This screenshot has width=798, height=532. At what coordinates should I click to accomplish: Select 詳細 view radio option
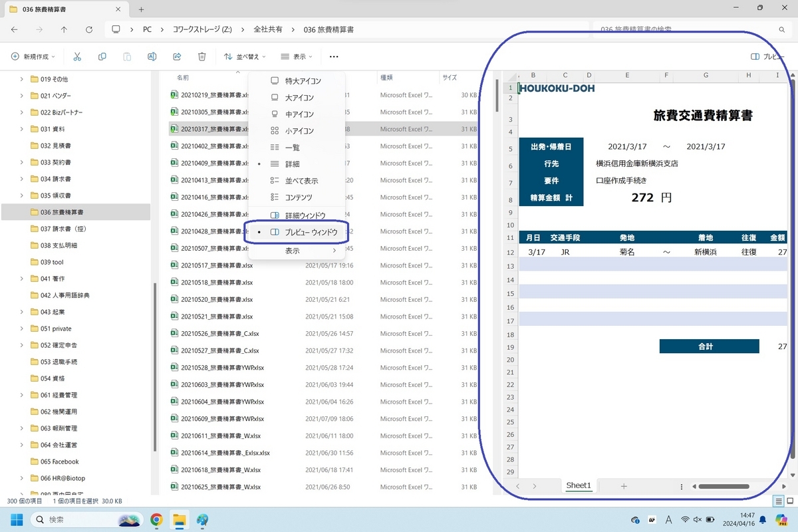click(297, 164)
